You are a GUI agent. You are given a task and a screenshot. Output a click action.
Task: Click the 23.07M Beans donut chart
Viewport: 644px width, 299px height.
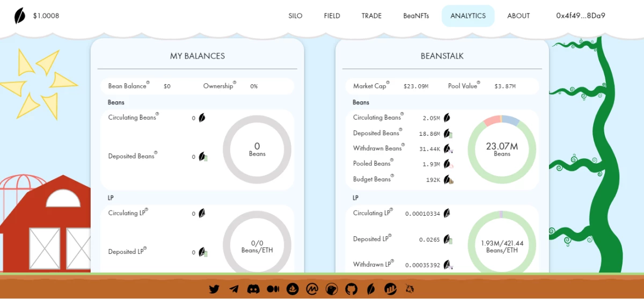tap(502, 149)
